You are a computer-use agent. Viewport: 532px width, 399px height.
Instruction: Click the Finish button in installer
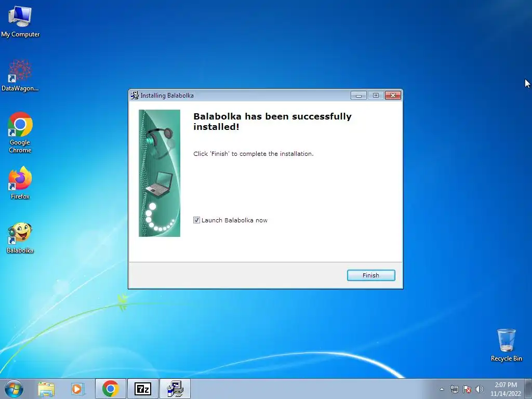pos(371,275)
